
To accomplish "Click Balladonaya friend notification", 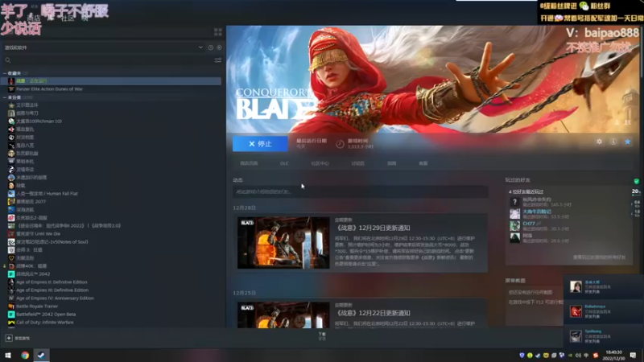I will (603, 311).
